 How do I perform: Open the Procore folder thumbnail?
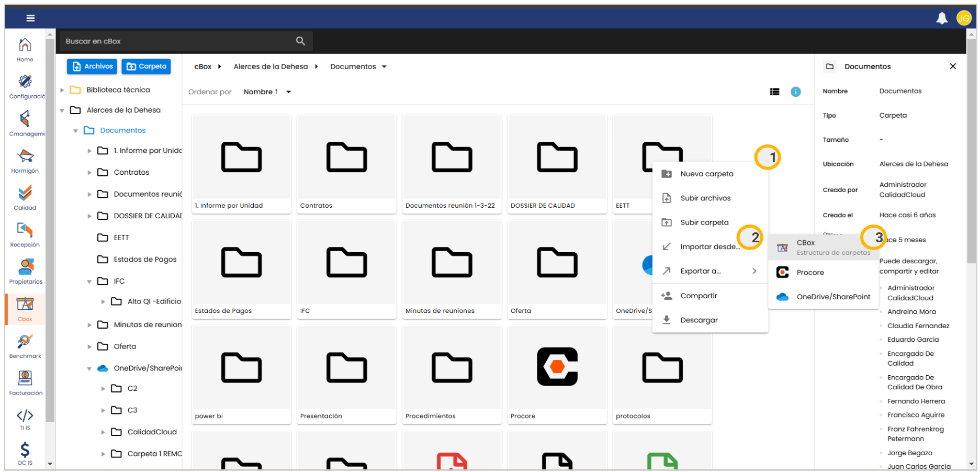(x=557, y=367)
